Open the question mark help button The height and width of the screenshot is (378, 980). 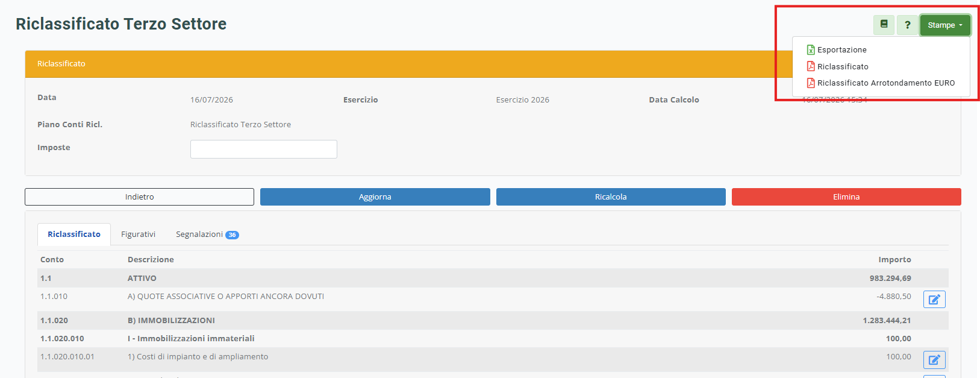coord(907,25)
